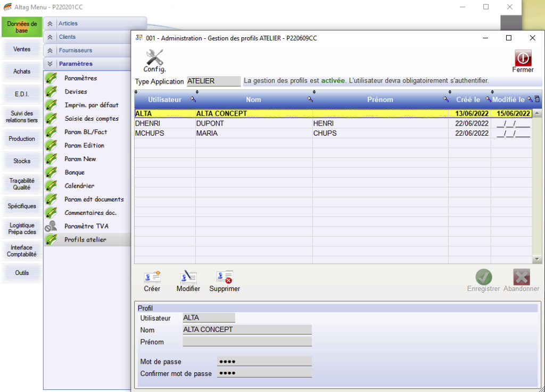
Task: Open the Config. wrench tool icon
Action: click(154, 57)
